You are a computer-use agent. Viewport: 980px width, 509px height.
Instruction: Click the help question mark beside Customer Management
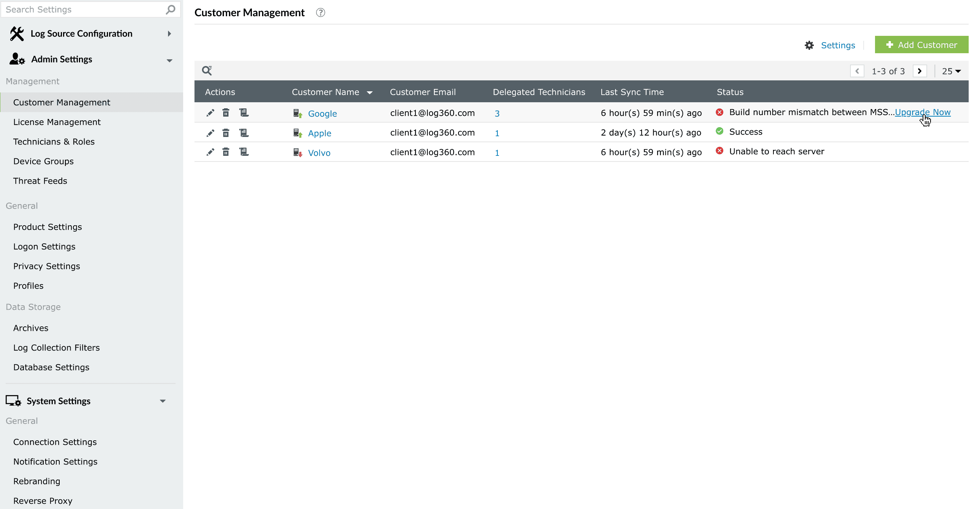coord(320,13)
